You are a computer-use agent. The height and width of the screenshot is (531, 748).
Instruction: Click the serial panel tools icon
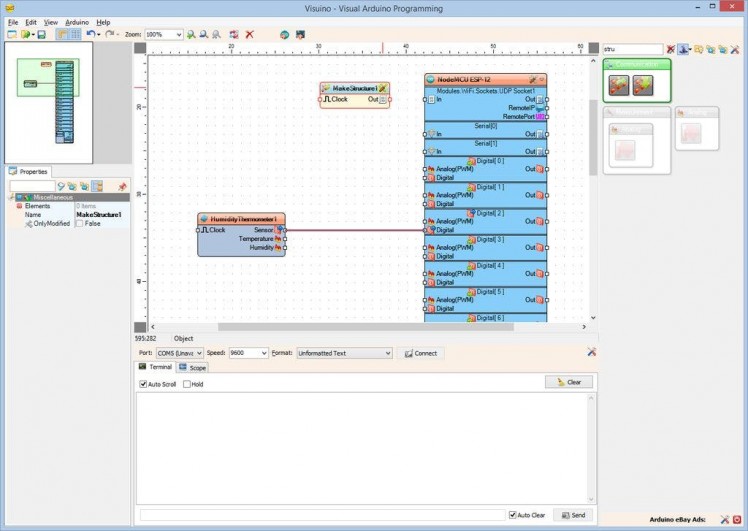point(592,352)
